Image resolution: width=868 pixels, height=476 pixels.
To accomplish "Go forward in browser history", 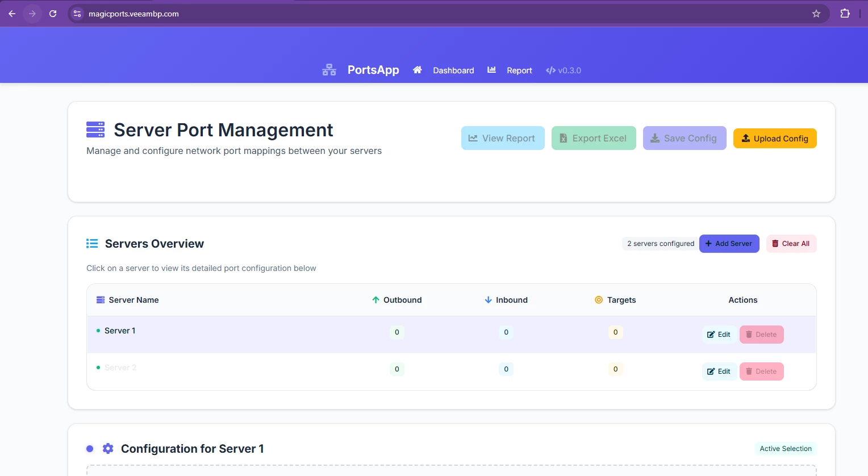I will [x=32, y=14].
